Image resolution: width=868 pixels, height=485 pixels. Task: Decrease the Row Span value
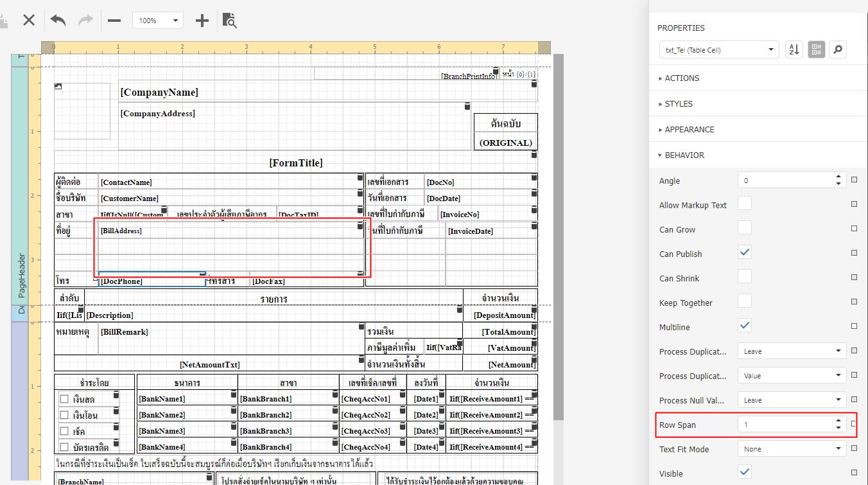pyautogui.click(x=838, y=428)
